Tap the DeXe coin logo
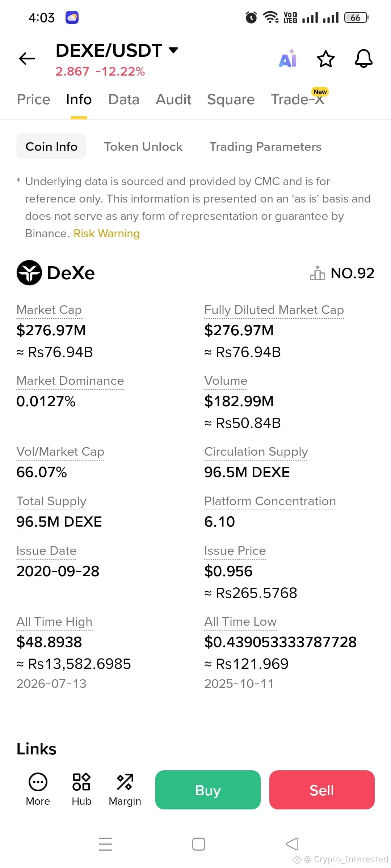Image resolution: width=391 pixels, height=868 pixels. (x=29, y=273)
